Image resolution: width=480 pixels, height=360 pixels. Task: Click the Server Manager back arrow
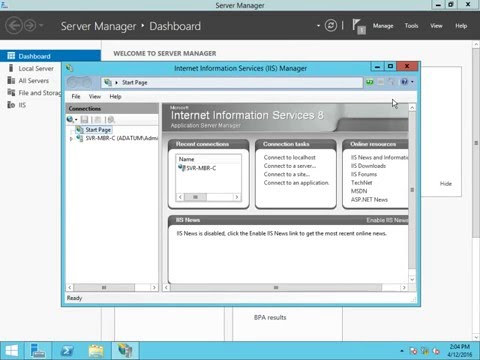point(14,26)
